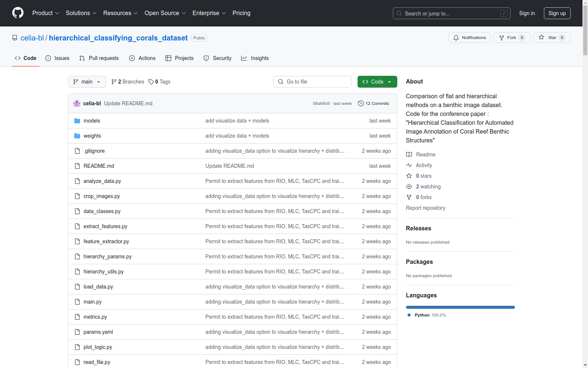Click the Go to file field
This screenshot has width=588, height=368.
pyautogui.click(x=312, y=82)
